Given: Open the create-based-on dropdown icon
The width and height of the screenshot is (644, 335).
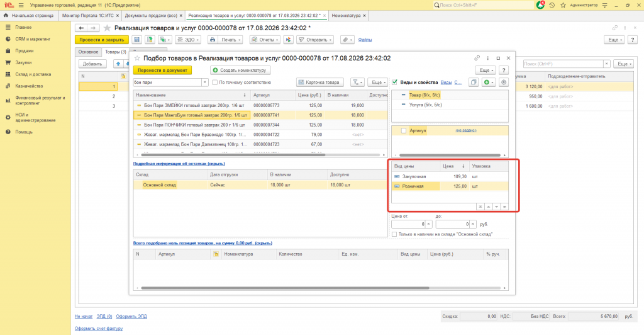Looking at the screenshot, I should (165, 40).
